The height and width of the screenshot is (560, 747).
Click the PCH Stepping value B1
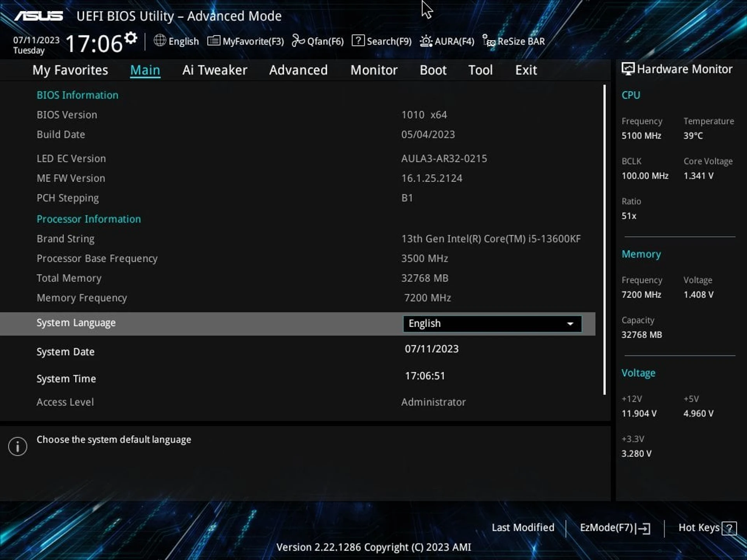pos(407,198)
